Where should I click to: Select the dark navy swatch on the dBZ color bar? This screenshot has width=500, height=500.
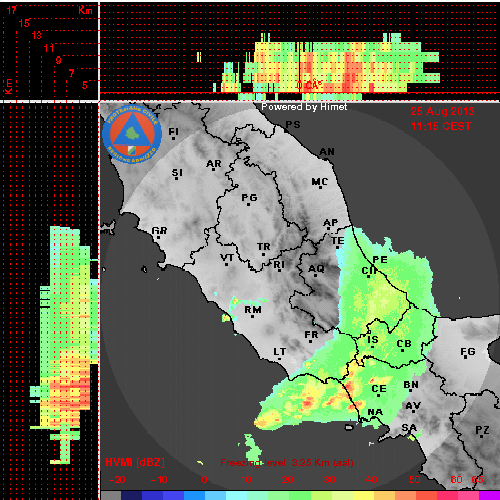(x=131, y=496)
